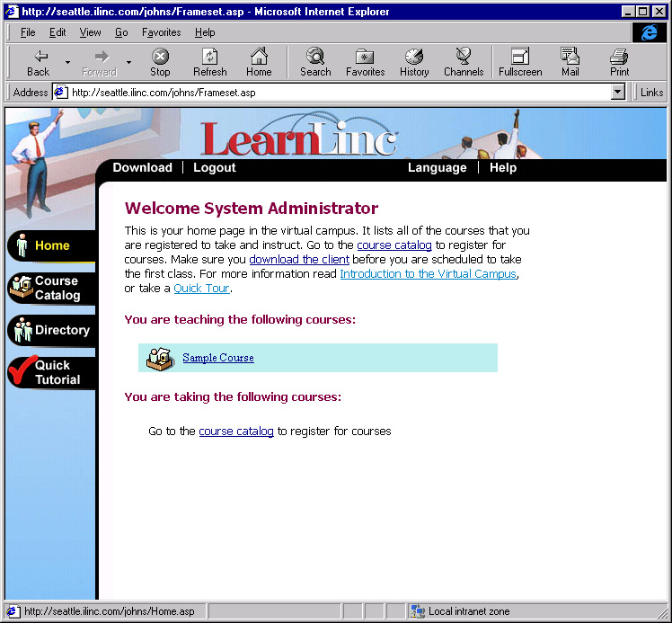The image size is (672, 623).
Task: Click inside the Address URL field
Action: [339, 93]
